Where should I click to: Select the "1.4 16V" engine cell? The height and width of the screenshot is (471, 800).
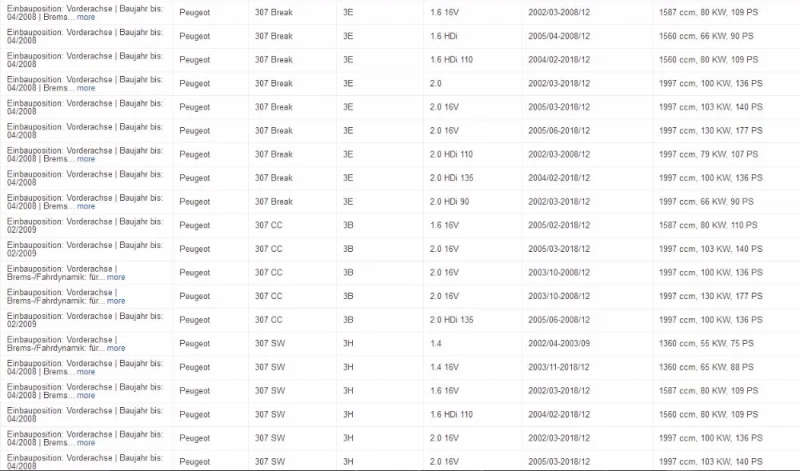(444, 367)
